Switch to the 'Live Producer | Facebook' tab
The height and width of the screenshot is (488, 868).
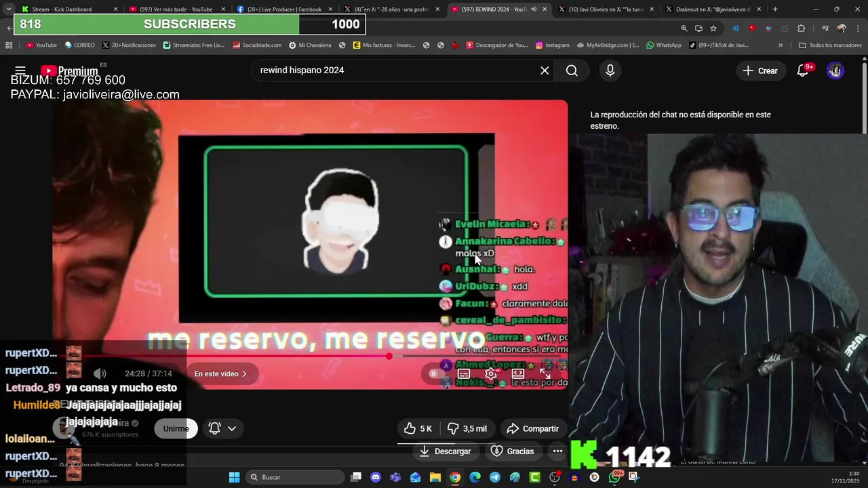pyautogui.click(x=283, y=9)
